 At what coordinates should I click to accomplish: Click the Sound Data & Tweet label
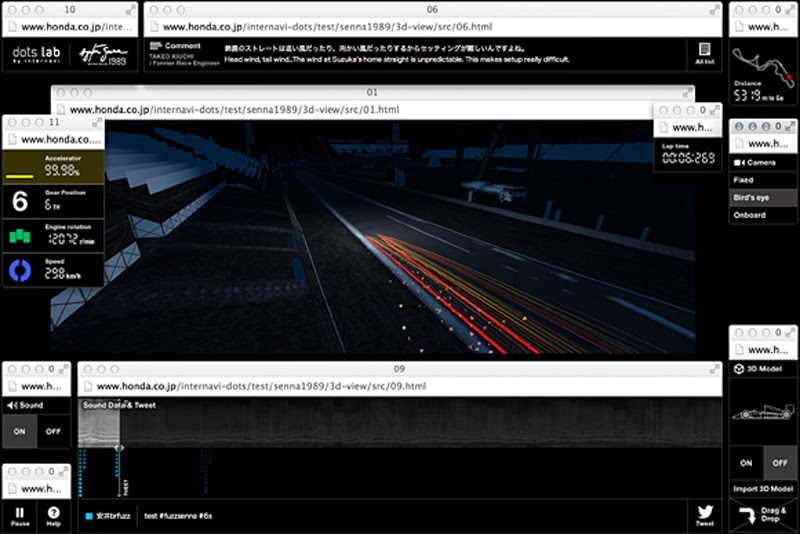click(119, 405)
